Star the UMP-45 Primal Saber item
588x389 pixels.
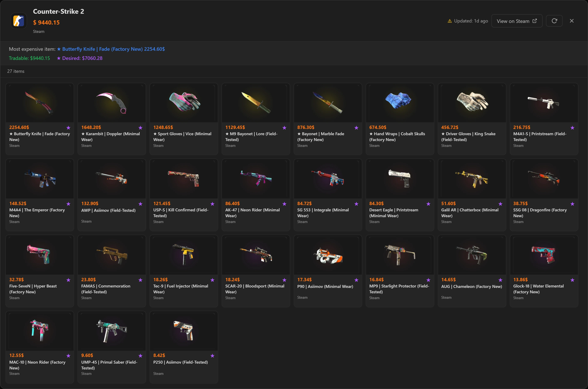(140, 356)
